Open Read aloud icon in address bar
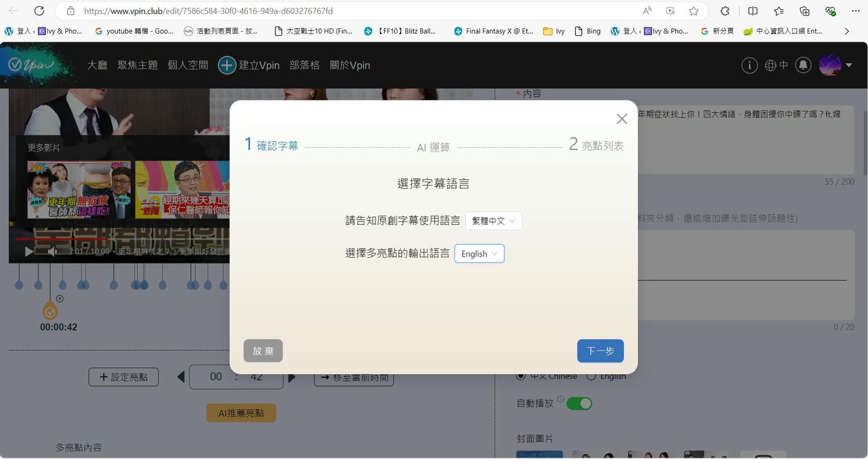Screen dimensions: 868x459 [x=647, y=10]
